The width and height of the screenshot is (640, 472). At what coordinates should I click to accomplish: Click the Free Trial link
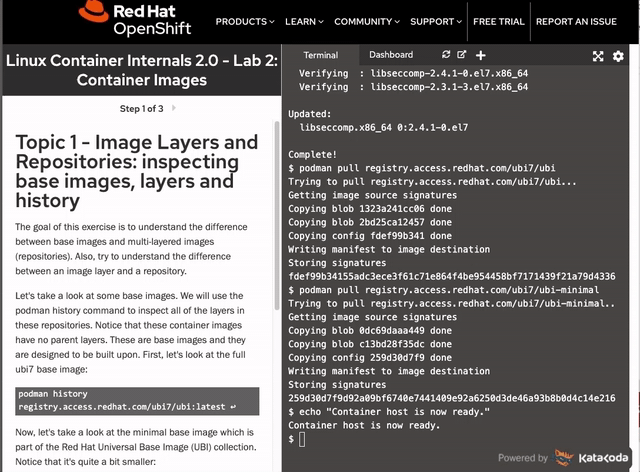[499, 21]
